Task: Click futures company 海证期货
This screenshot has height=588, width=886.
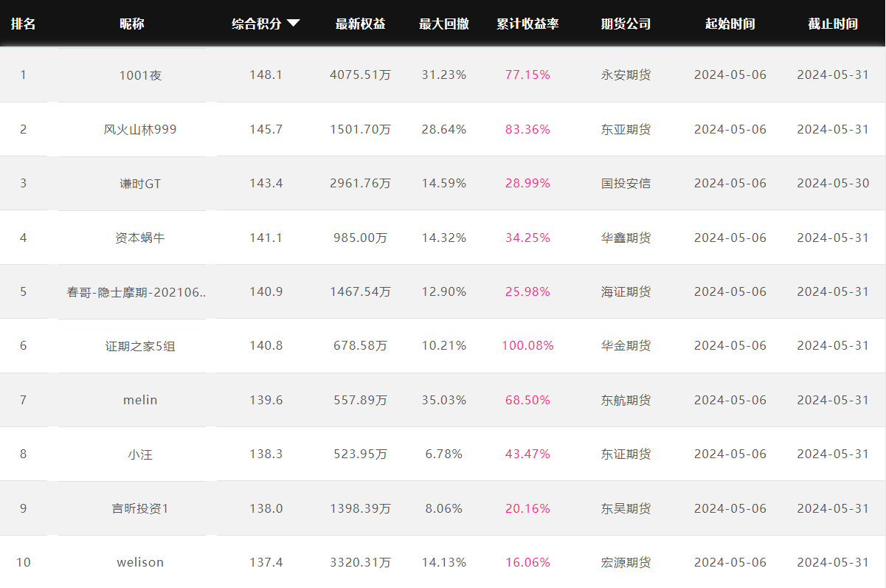Action: (626, 291)
